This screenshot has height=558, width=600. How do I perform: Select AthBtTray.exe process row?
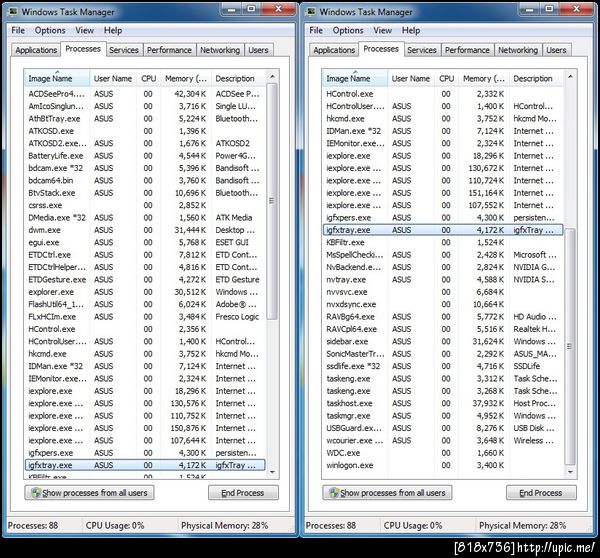coord(145,119)
